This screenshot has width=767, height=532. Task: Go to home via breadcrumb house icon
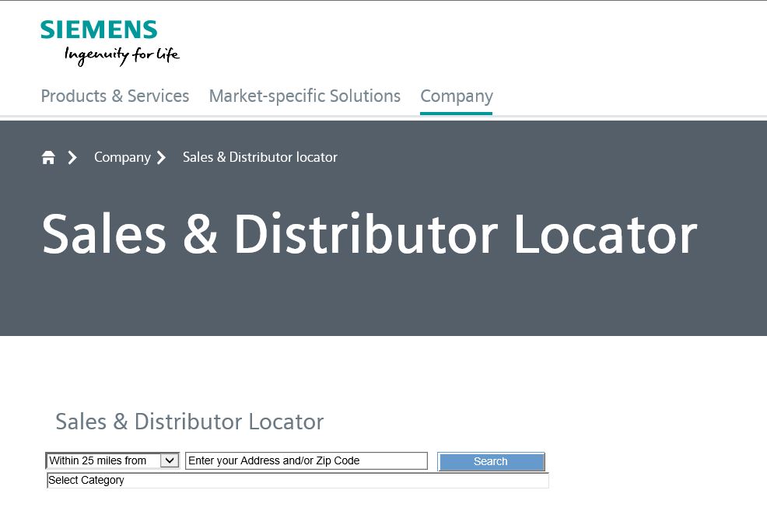click(x=48, y=157)
